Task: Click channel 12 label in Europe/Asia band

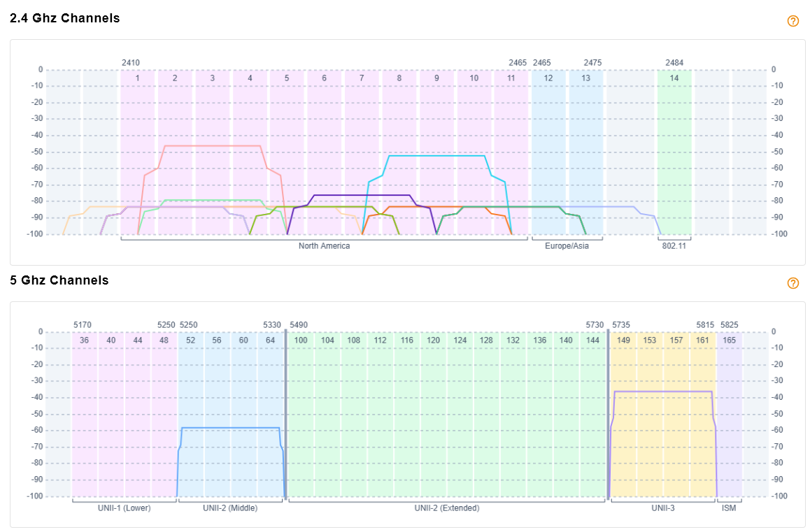Action: coord(548,78)
